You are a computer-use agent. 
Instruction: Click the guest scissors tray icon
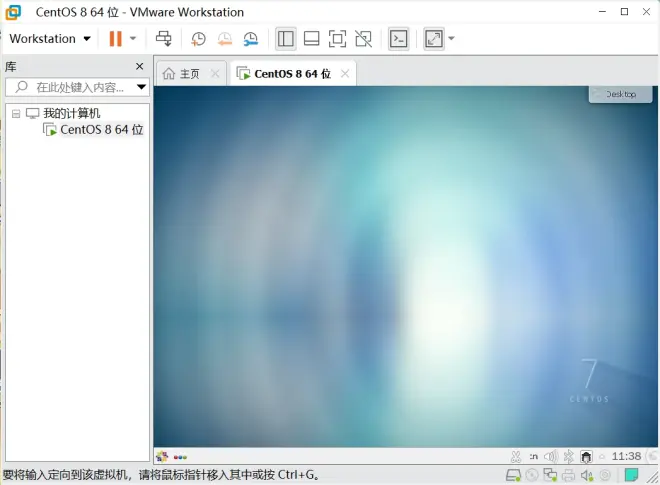(x=516, y=456)
